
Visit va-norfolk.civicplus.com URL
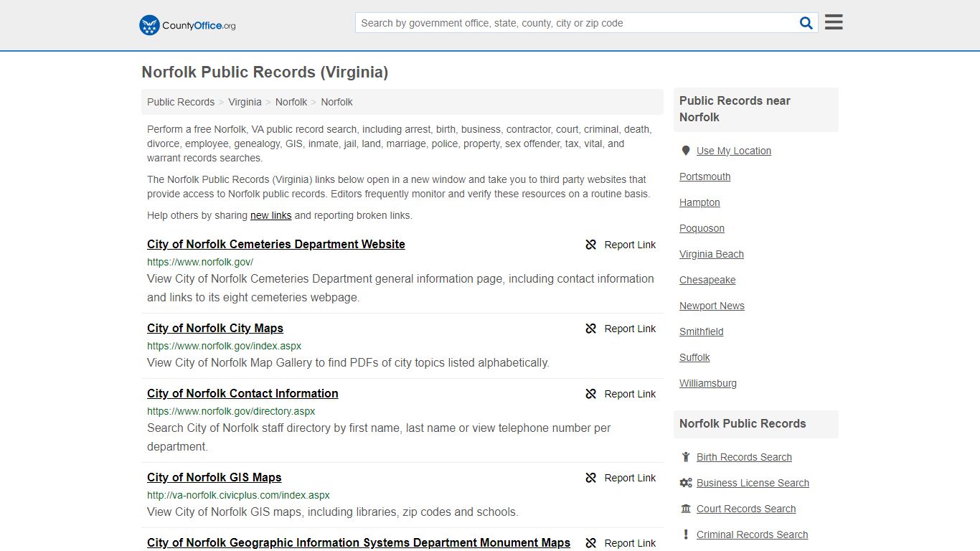pos(238,495)
